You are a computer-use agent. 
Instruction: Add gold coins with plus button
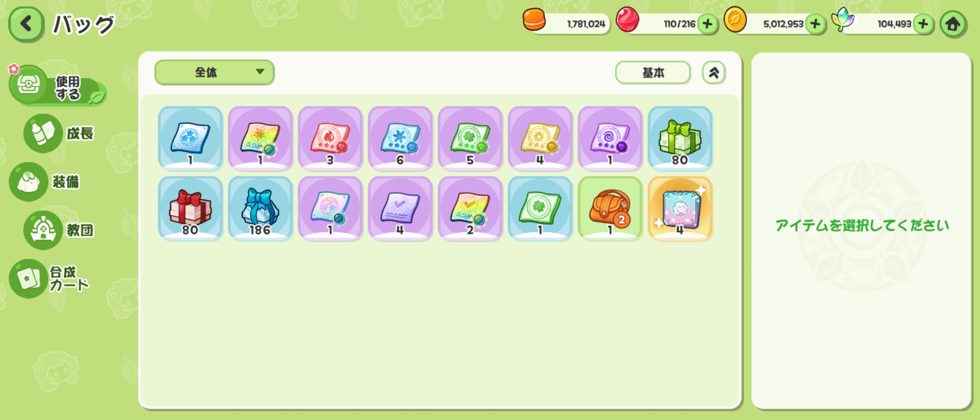click(x=815, y=24)
